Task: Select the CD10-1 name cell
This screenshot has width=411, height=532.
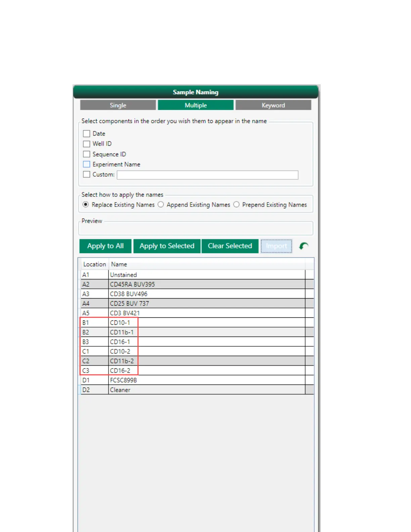Action: pyautogui.click(x=207, y=323)
